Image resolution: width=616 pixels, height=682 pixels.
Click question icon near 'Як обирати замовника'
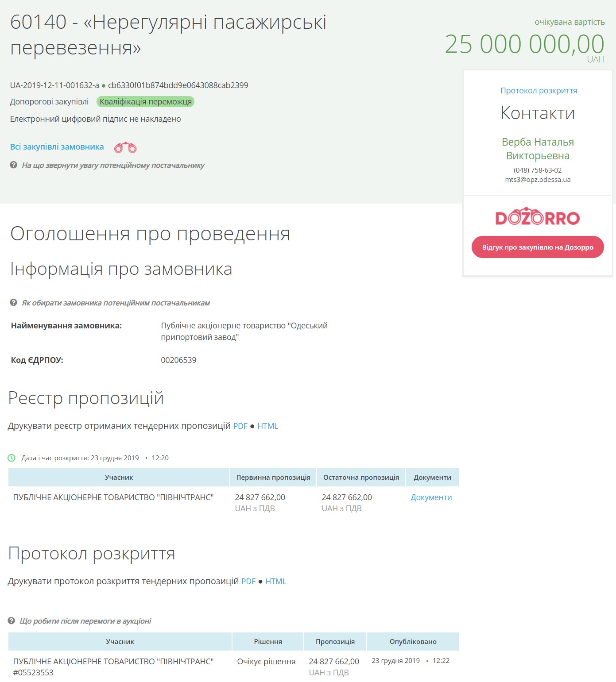[x=14, y=303]
